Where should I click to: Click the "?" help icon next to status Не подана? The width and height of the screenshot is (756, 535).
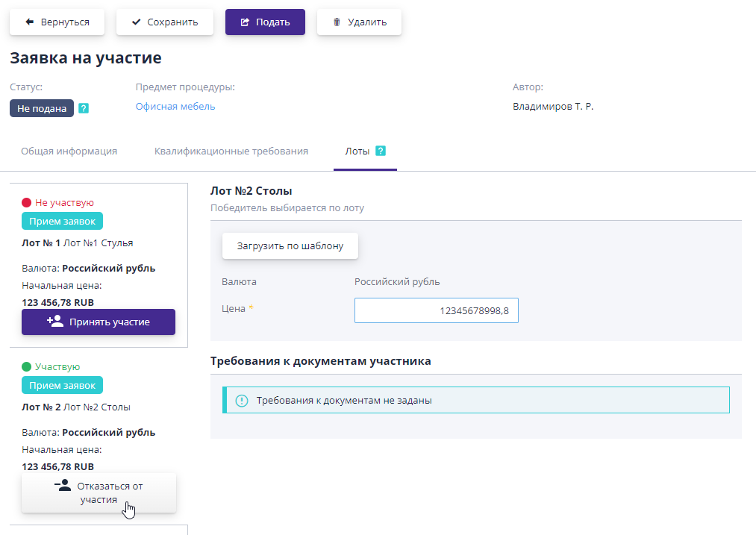tap(84, 108)
